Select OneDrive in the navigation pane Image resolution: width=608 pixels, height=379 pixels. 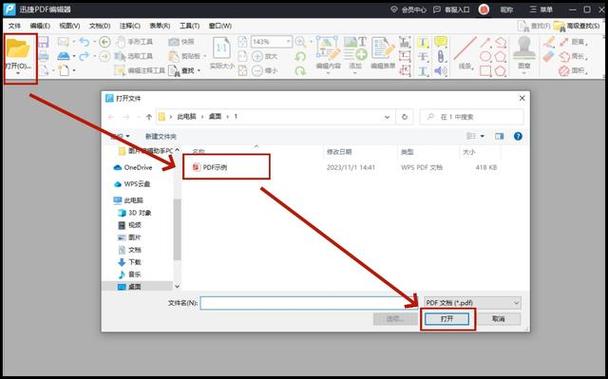point(133,168)
